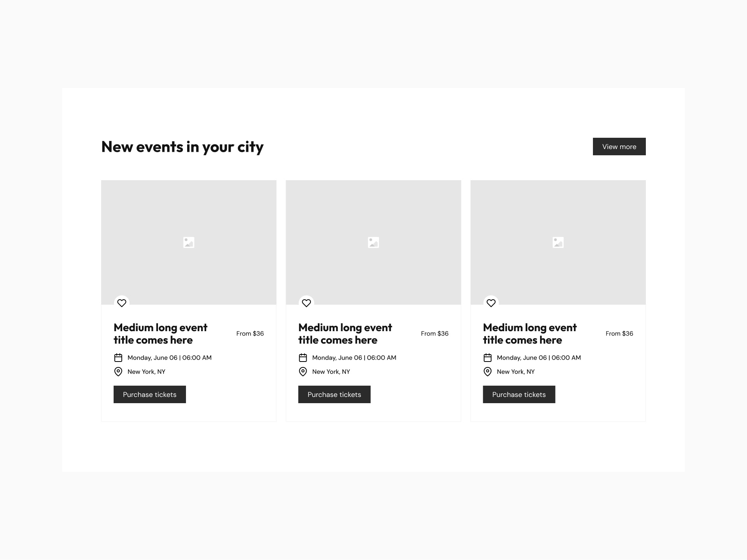
Task: Click calendar icon on middle event card
Action: [x=303, y=358]
